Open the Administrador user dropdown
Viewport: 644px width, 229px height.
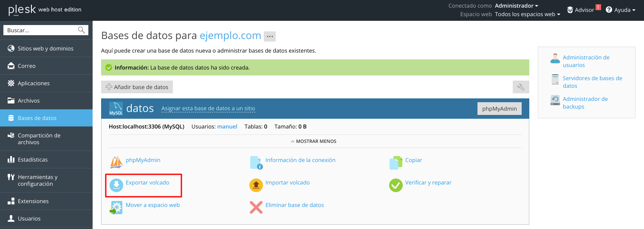click(516, 6)
